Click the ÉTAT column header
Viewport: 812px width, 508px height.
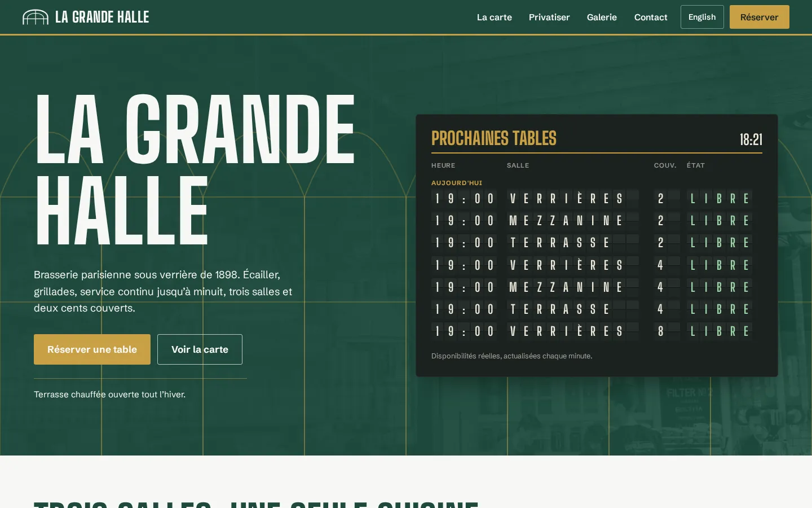(x=696, y=165)
